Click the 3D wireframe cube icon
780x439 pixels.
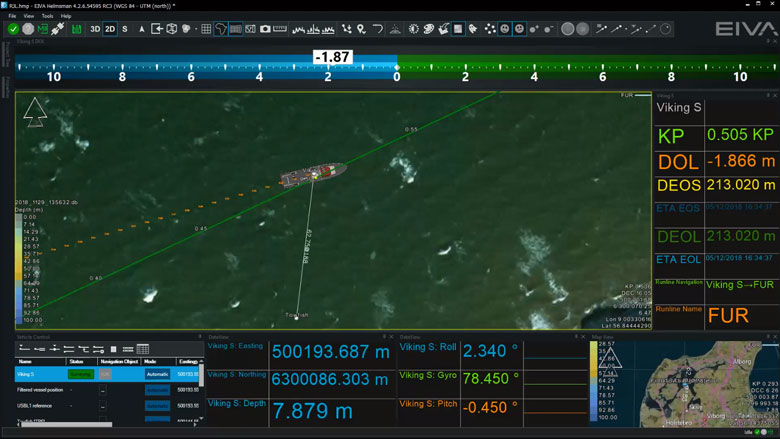[x=171, y=29]
